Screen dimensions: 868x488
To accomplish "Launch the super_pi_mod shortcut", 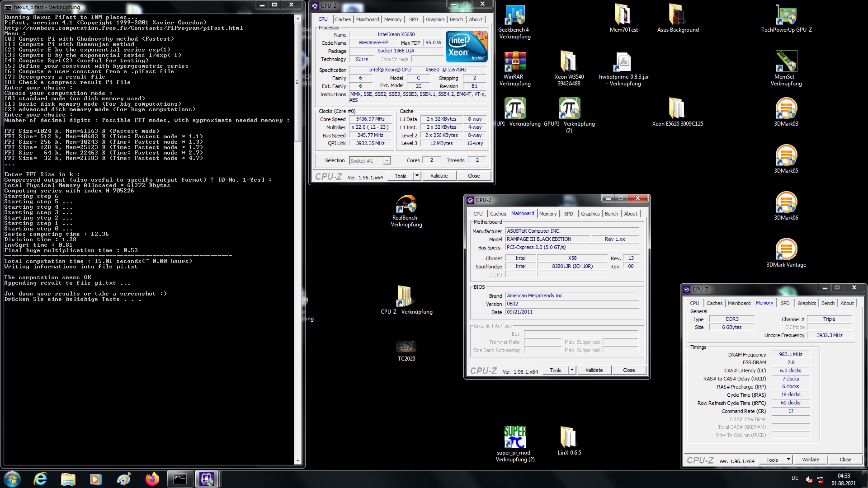I will pos(515,444).
